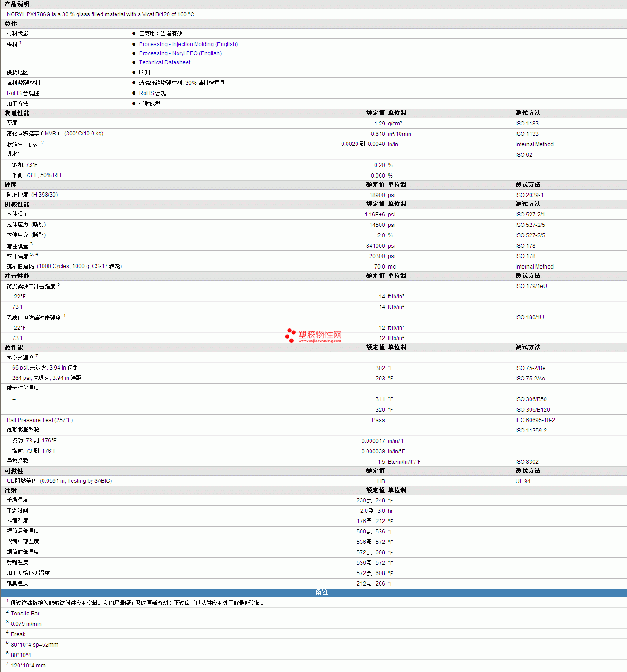Select the ISO 180/1U test method
The height and width of the screenshot is (672, 627).
pyautogui.click(x=530, y=317)
